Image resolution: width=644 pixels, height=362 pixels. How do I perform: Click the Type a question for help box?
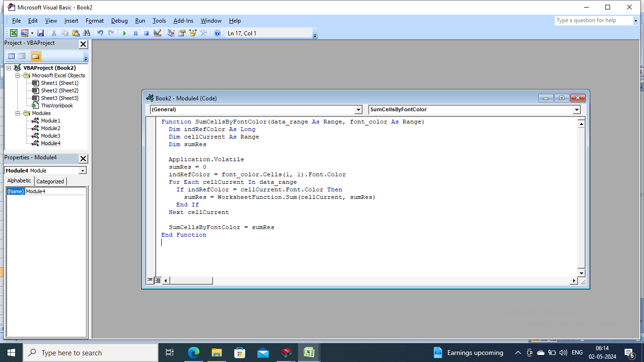click(594, 20)
